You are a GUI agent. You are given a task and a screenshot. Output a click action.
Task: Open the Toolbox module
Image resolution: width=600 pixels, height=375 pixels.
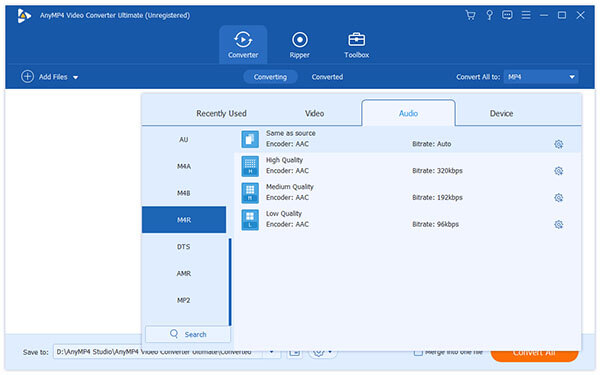(x=357, y=45)
